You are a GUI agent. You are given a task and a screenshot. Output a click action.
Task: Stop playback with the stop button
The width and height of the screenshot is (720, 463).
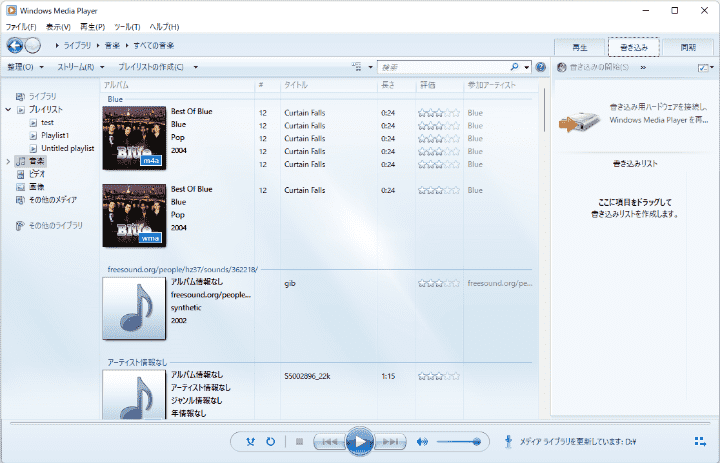(x=299, y=442)
